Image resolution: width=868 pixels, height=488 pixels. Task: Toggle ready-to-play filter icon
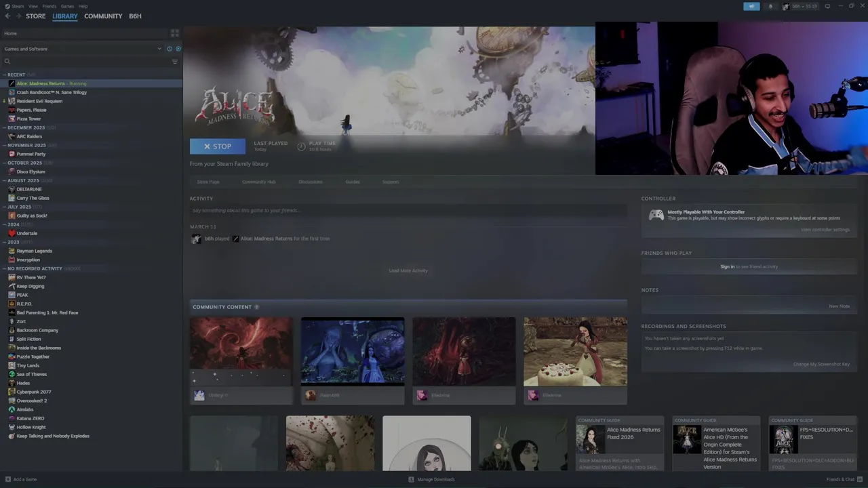178,49
